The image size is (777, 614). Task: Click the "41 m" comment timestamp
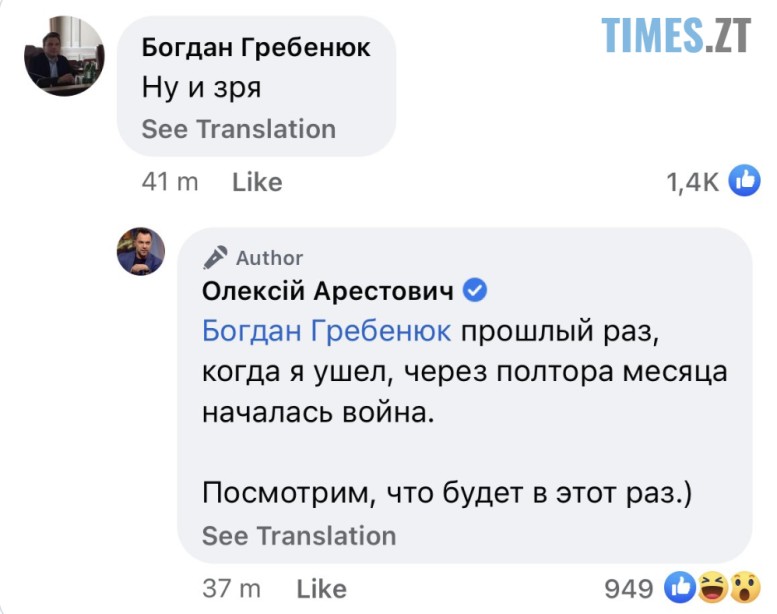170,182
